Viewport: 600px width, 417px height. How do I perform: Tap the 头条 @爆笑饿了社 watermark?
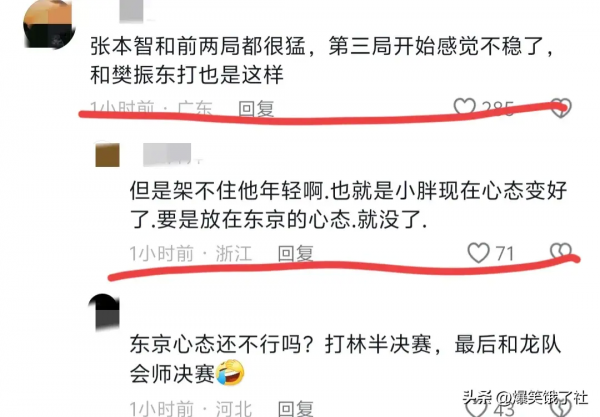pyautogui.click(x=525, y=398)
